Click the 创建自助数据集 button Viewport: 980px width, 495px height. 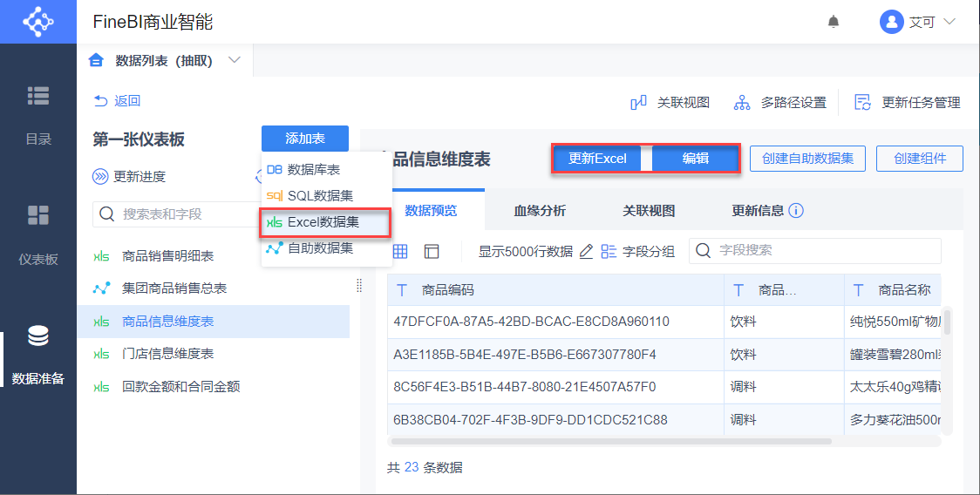(x=807, y=159)
